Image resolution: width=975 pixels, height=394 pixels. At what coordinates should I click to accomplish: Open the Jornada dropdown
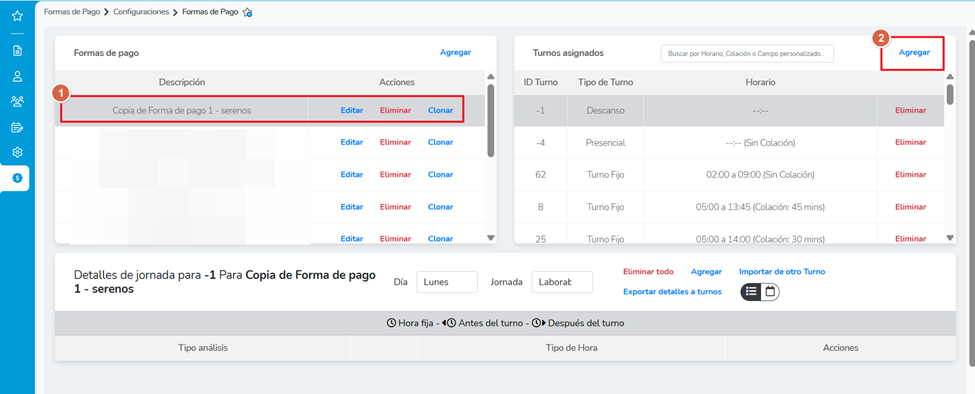click(562, 282)
